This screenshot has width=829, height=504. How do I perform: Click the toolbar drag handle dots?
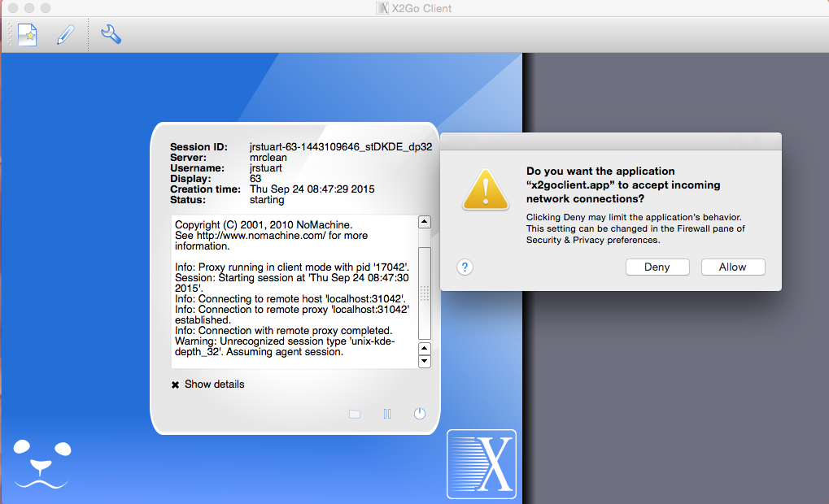click(x=9, y=35)
